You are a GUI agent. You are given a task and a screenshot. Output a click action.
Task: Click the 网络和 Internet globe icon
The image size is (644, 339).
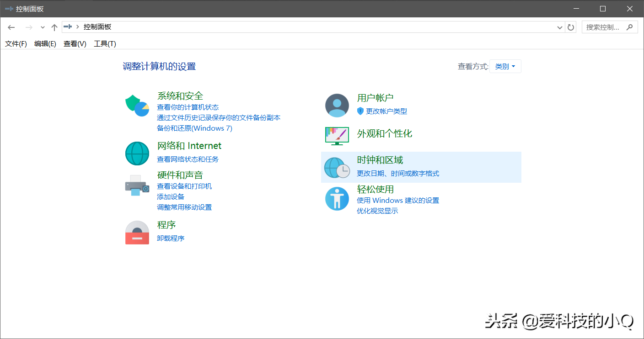137,154
